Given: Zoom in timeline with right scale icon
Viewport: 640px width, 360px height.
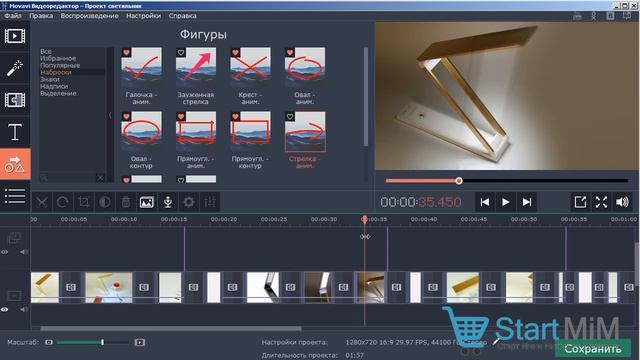Looking at the screenshot, I should pyautogui.click(x=140, y=342).
